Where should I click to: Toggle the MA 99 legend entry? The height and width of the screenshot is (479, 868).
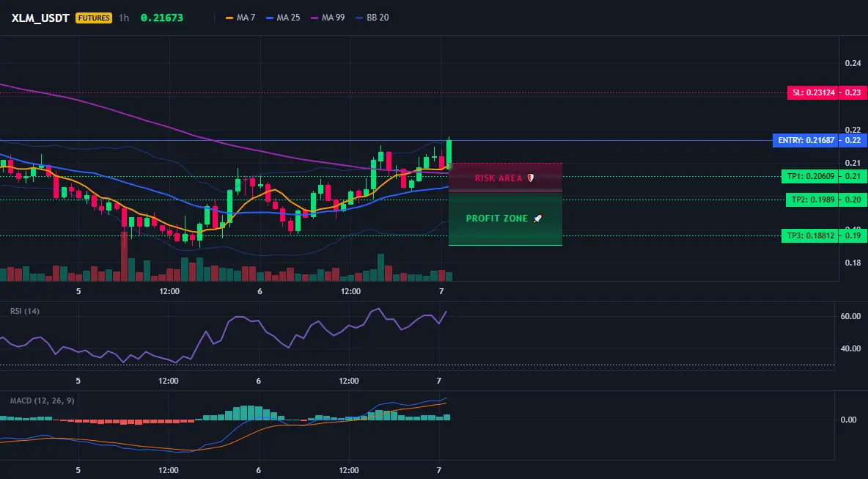point(328,18)
